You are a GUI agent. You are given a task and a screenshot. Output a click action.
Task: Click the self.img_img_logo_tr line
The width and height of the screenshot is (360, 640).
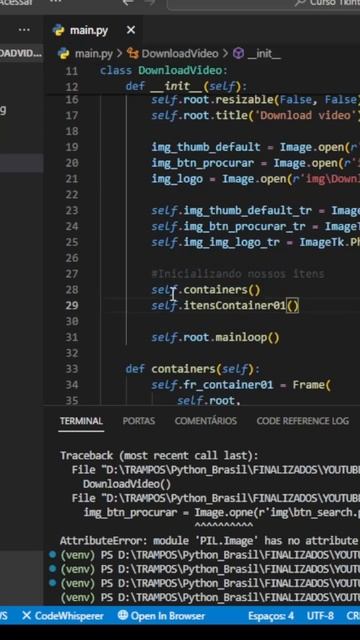256,242
